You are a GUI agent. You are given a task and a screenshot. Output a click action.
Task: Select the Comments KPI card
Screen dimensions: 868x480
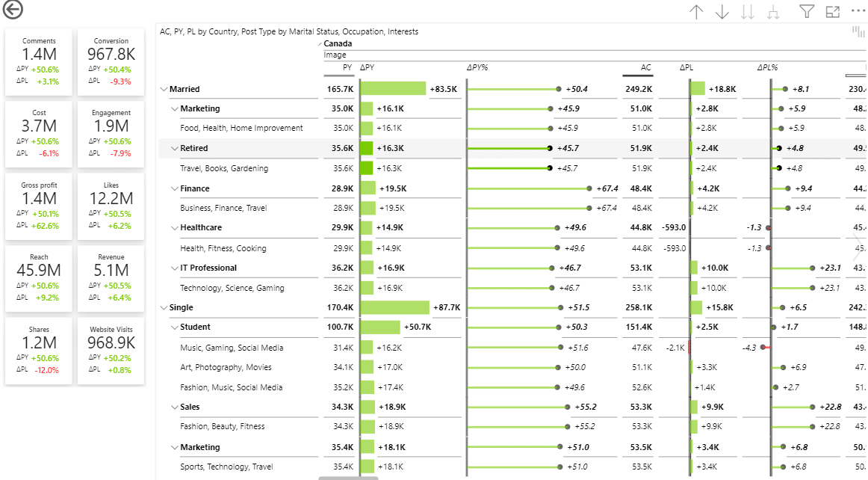pos(39,61)
